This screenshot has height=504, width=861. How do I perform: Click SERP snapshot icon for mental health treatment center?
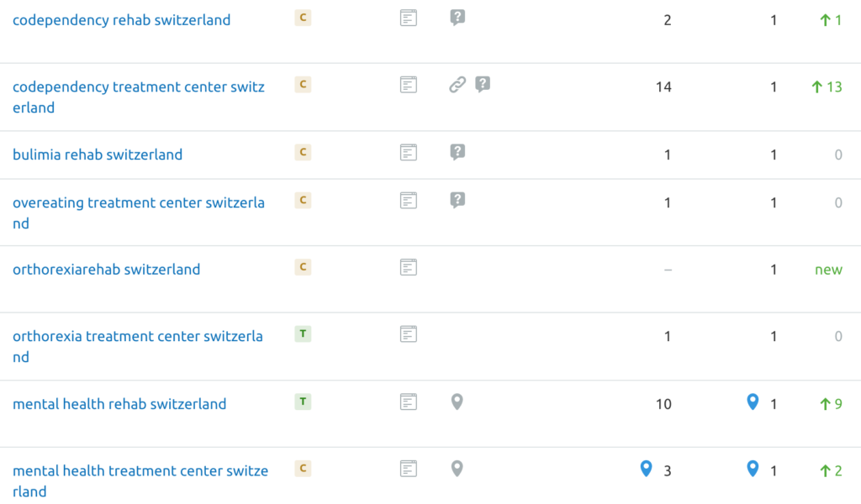click(x=408, y=469)
